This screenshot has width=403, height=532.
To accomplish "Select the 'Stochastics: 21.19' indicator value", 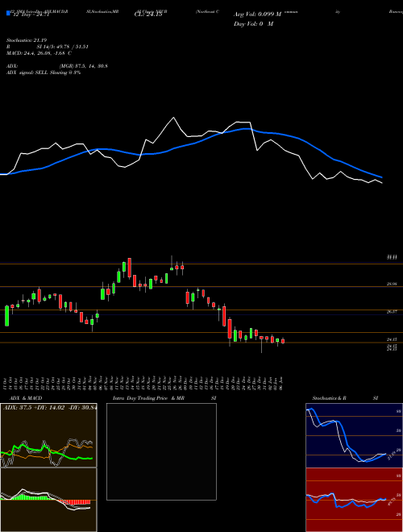I will coord(26,40).
